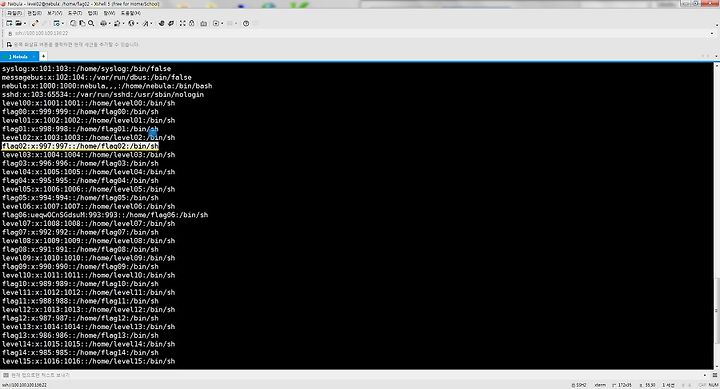Viewport: 720px width, 389px height.
Task: Open the File menu (파일)
Action: point(14,13)
